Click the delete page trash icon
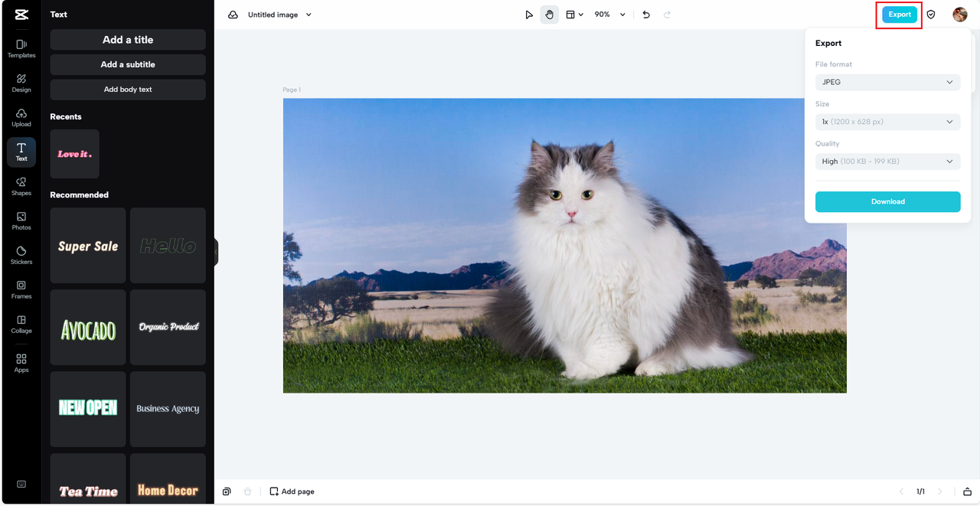This screenshot has height=506, width=980. [247, 491]
